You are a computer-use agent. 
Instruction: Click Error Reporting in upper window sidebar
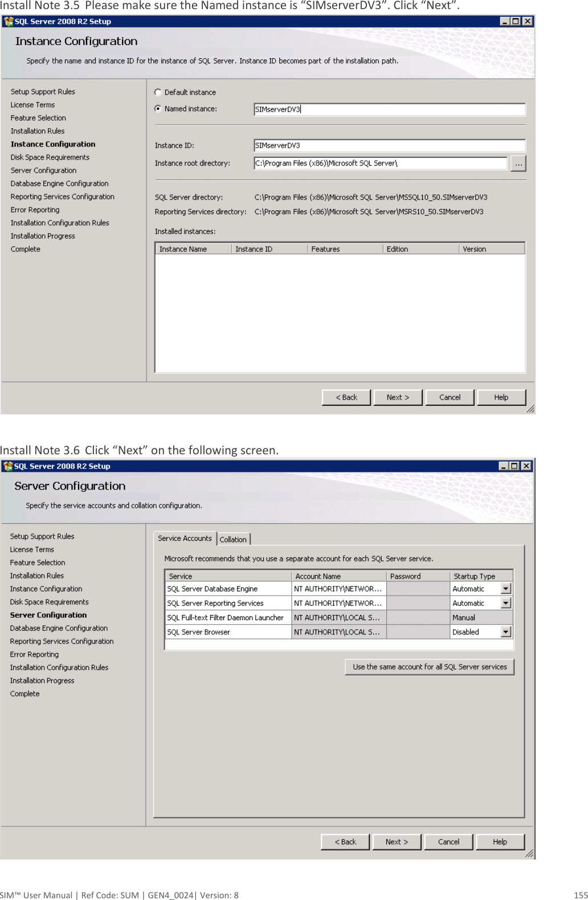(35, 210)
